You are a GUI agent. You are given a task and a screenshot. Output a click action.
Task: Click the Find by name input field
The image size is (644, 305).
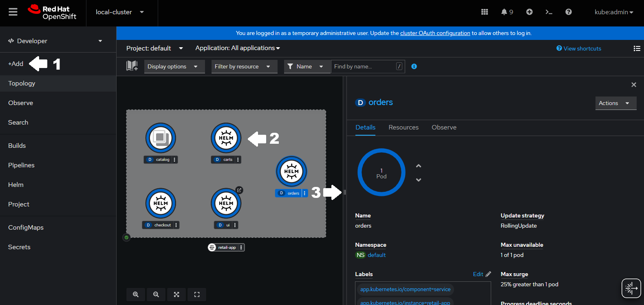pyautogui.click(x=364, y=66)
